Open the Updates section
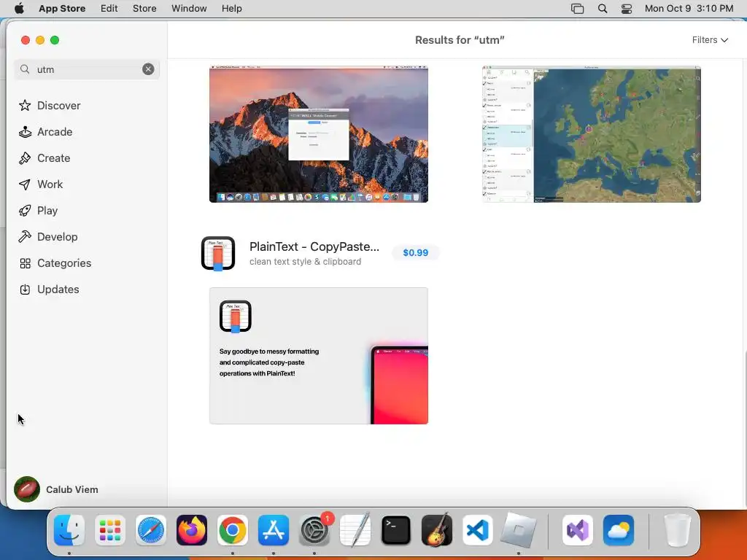 click(49, 289)
